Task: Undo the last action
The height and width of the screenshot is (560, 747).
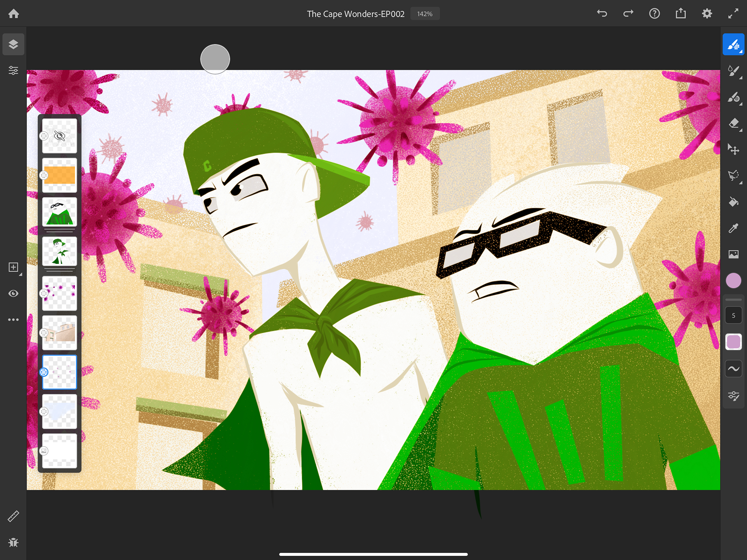Action: point(602,14)
